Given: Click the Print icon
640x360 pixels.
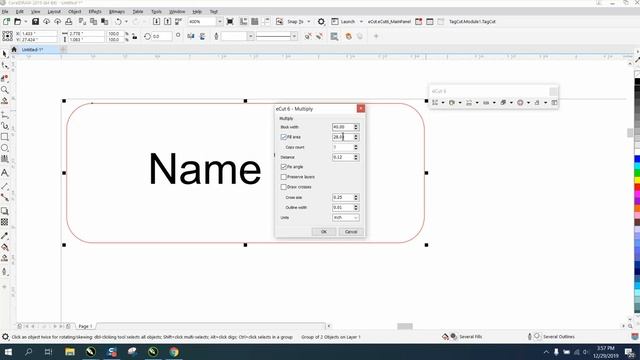Looking at the screenshot, I should (x=69, y=22).
